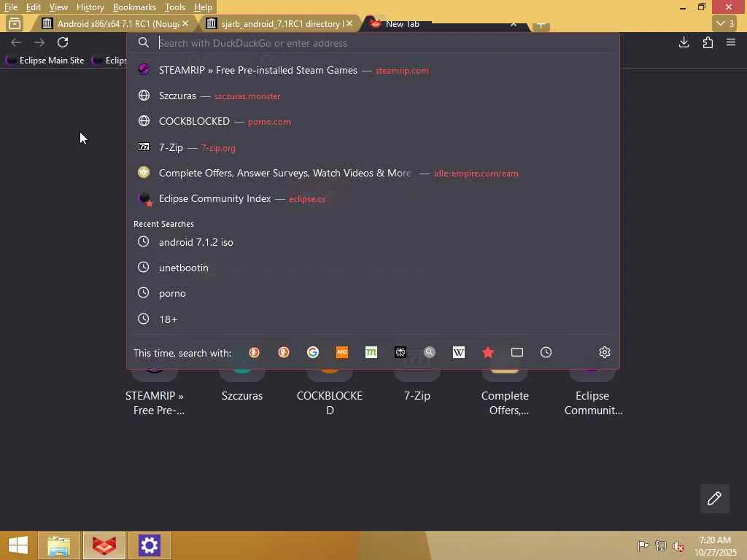Search this time in open Tabs
This screenshot has width=747, height=560.
[x=517, y=352]
